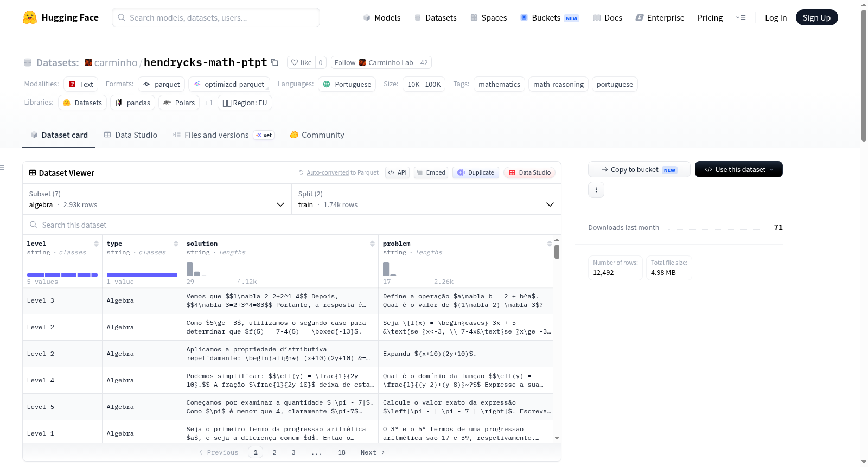Sort the problem column
This screenshot has height=467, width=868.
coord(550,244)
